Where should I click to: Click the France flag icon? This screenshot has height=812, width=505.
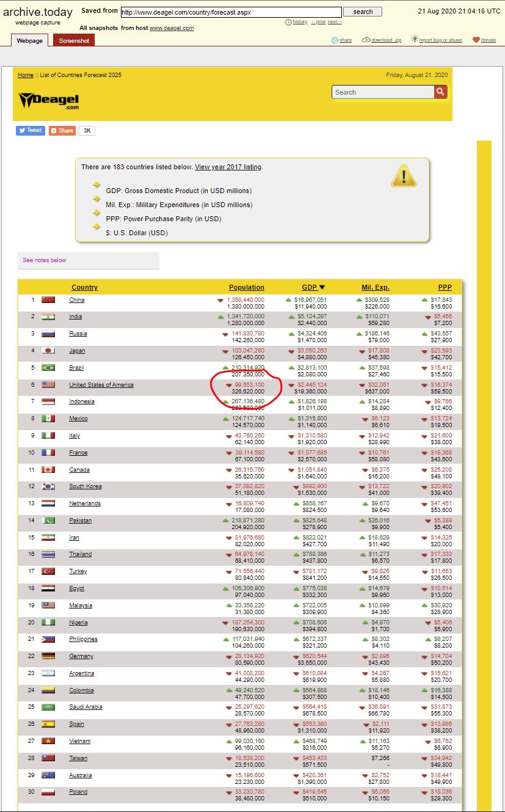point(48,453)
